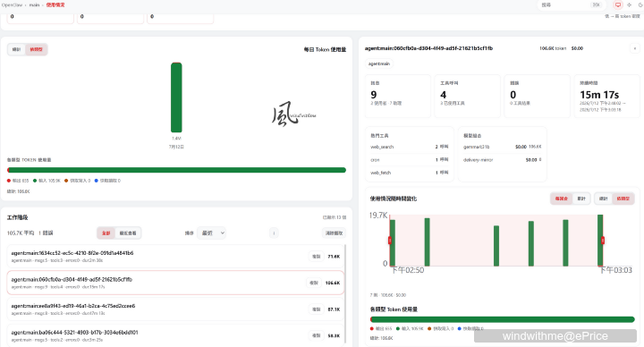Select 依類型 in the usage-over-time chart toggle

tap(623, 199)
